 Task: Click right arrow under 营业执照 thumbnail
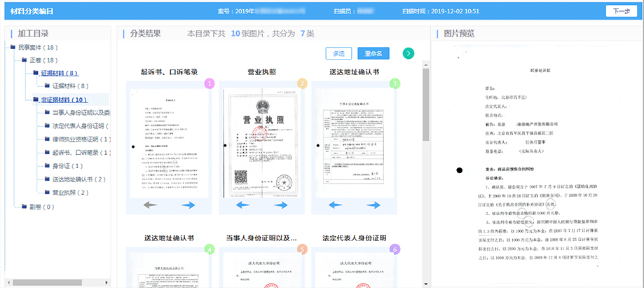[x=281, y=205]
